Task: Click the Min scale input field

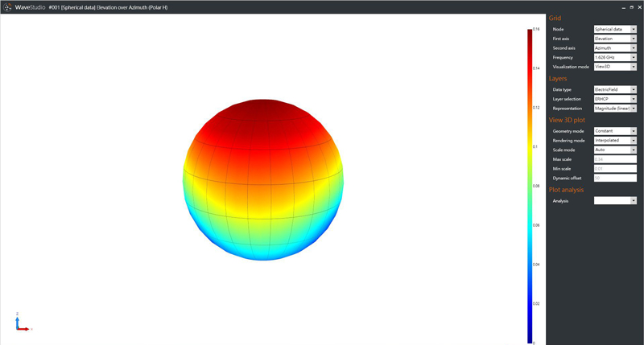Action: pos(615,168)
